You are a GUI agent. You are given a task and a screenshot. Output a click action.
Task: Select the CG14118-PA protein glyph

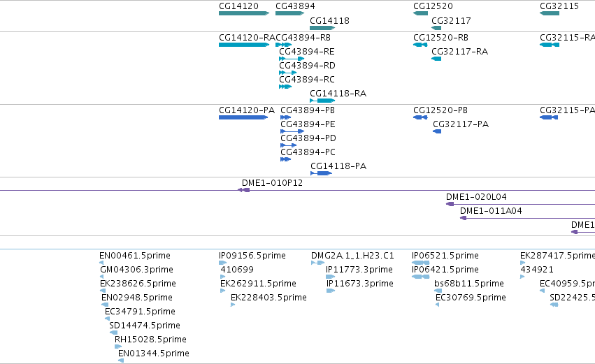tap(321, 174)
